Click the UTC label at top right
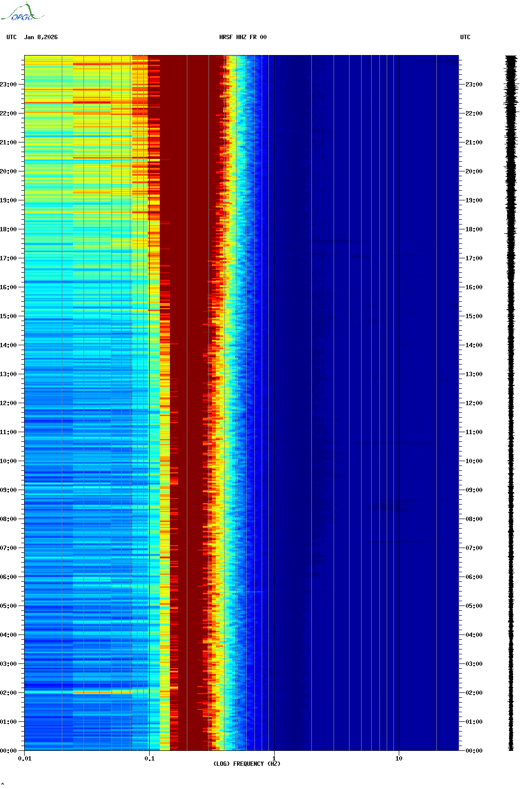The height and width of the screenshot is (789, 532). (465, 37)
